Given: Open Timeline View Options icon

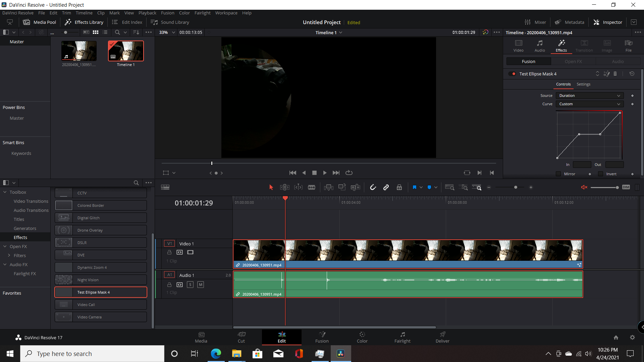Looking at the screenshot, I should (x=165, y=187).
